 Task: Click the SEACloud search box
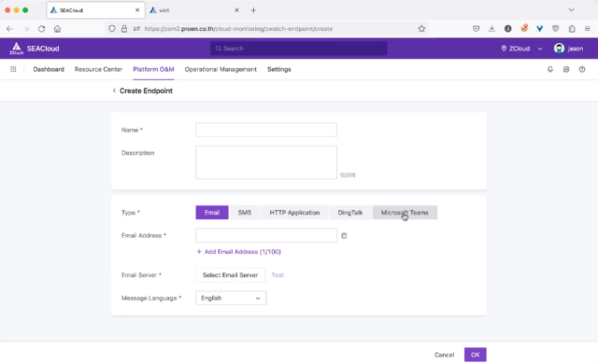pos(299,49)
